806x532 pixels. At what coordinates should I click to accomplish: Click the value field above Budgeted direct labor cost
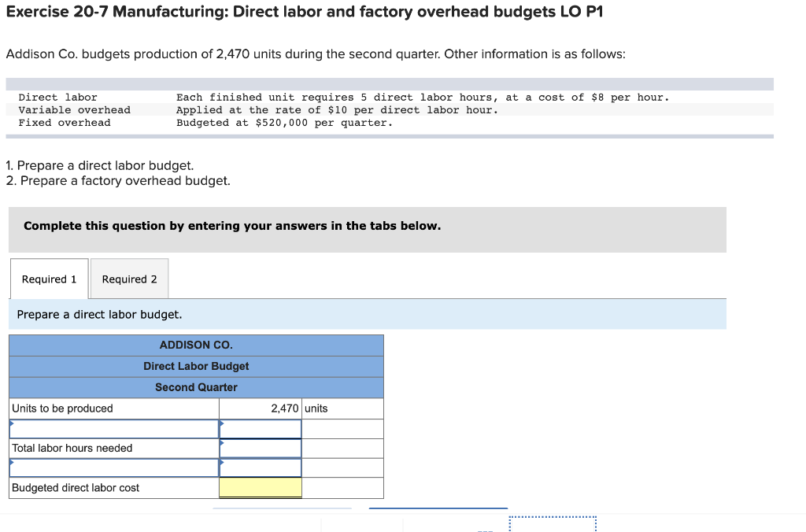pyautogui.click(x=261, y=467)
